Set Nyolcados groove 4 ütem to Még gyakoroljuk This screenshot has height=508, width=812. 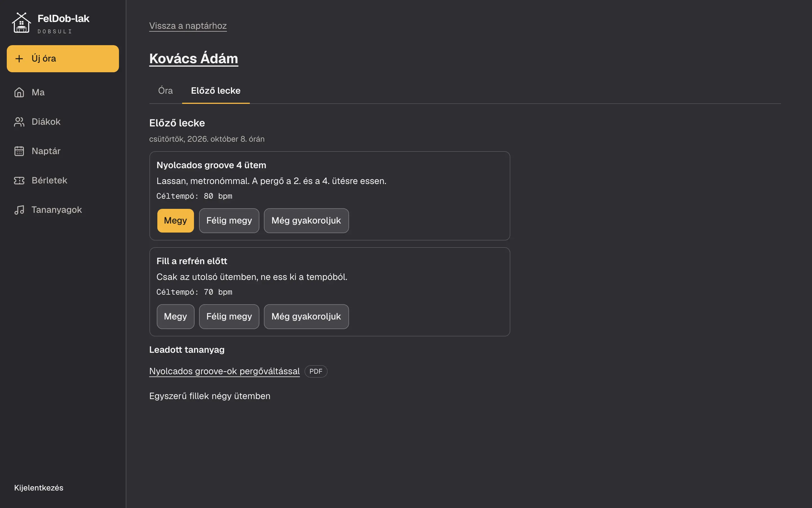tap(306, 221)
